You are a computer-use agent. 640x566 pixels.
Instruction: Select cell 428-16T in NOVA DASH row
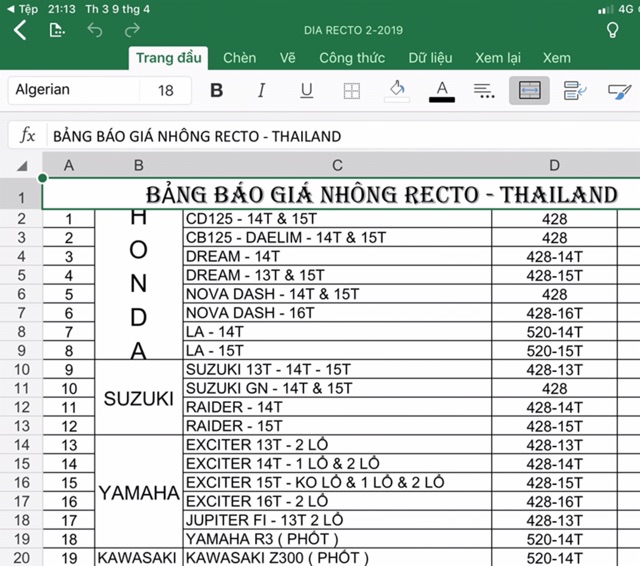(554, 313)
